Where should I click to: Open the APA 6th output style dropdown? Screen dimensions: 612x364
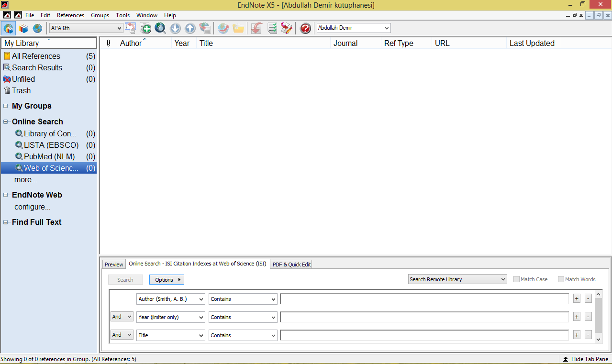[x=86, y=28]
